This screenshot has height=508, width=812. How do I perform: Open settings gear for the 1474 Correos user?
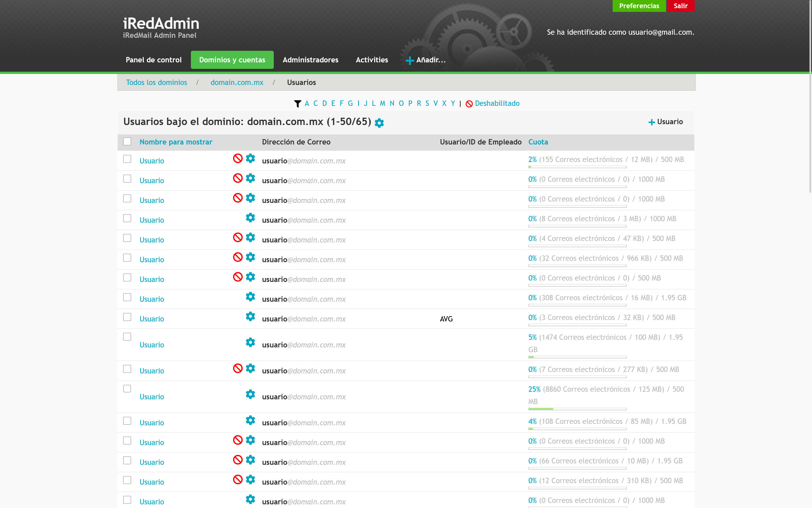click(x=250, y=342)
